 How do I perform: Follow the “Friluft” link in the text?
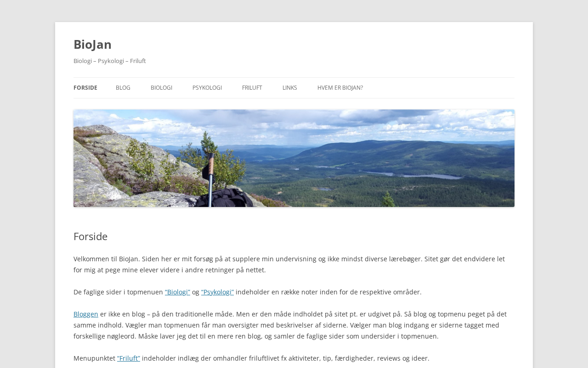[x=129, y=358]
